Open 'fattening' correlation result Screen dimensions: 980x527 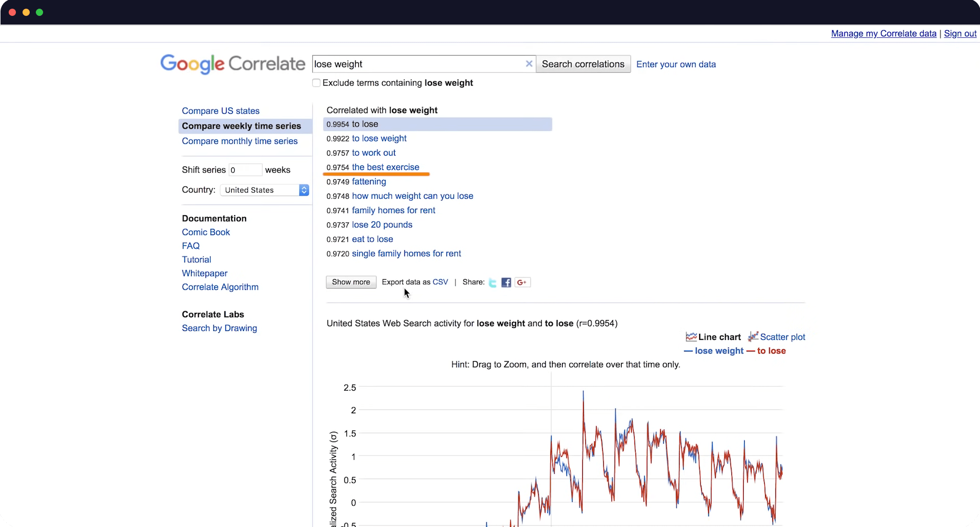click(369, 181)
